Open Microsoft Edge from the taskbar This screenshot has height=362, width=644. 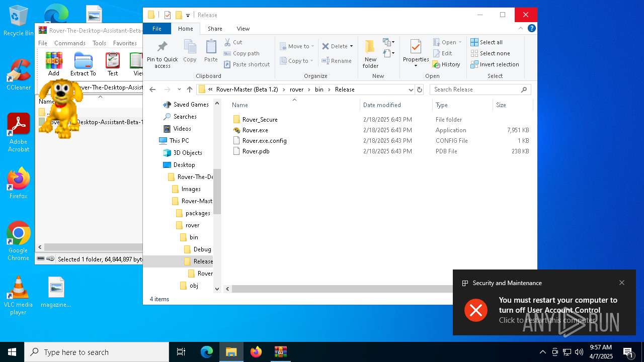[x=207, y=352]
